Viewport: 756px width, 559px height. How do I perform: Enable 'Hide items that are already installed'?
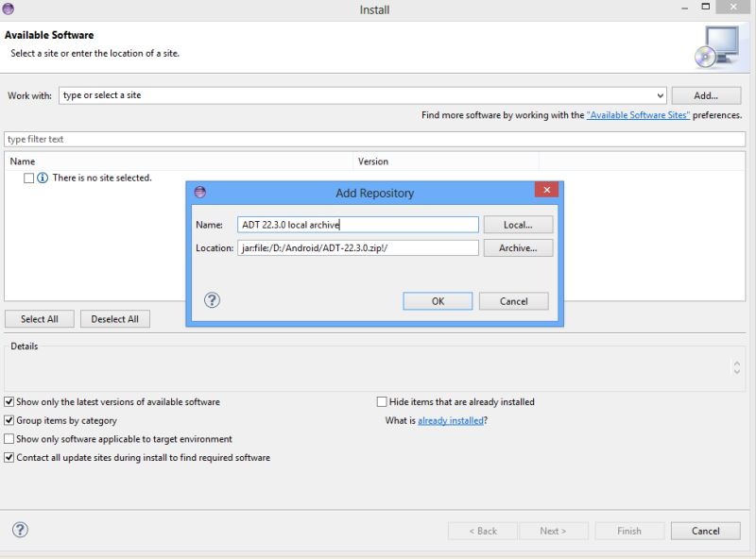pyautogui.click(x=381, y=401)
